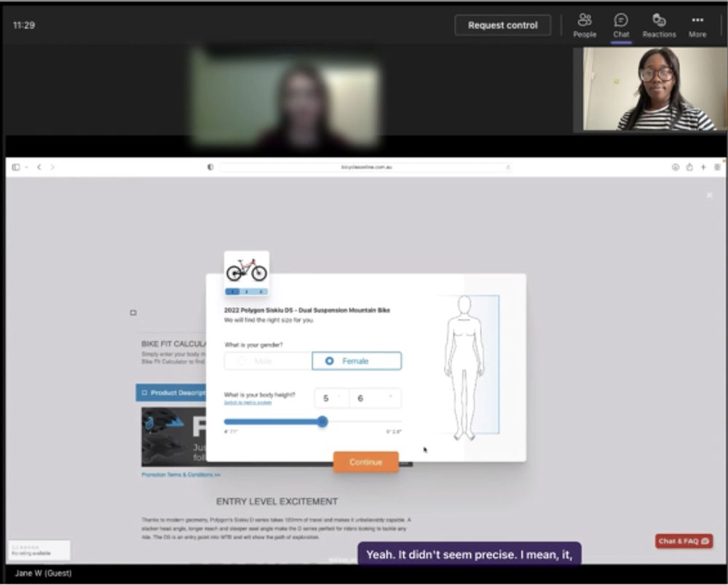Click the Jane W (Guest) name label
Image resolution: width=728 pixels, height=585 pixels.
43,573
